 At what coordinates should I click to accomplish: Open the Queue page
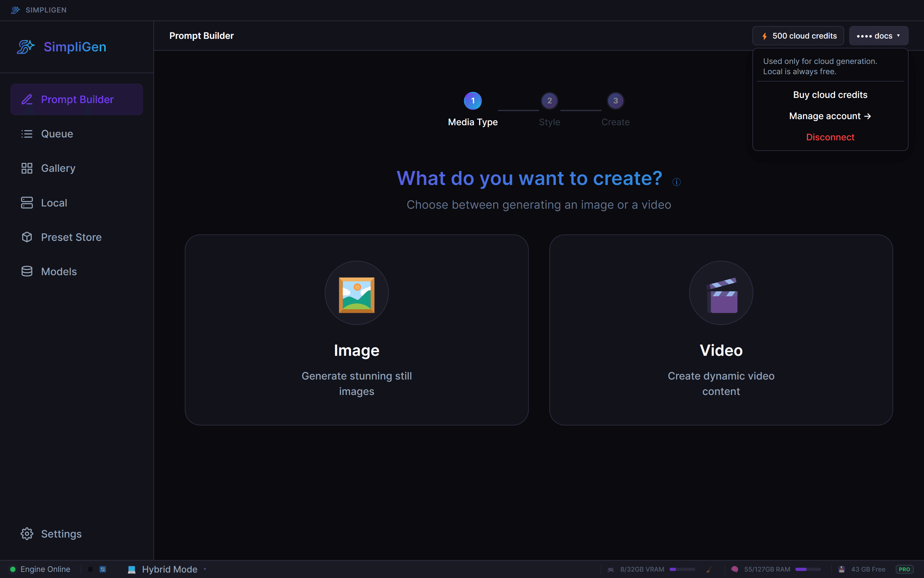pyautogui.click(x=76, y=134)
